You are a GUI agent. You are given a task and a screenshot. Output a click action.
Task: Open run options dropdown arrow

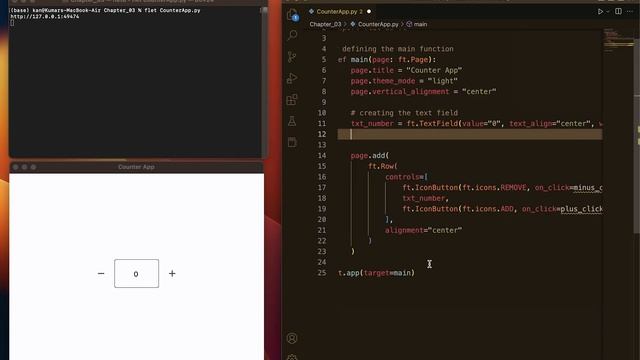point(608,12)
